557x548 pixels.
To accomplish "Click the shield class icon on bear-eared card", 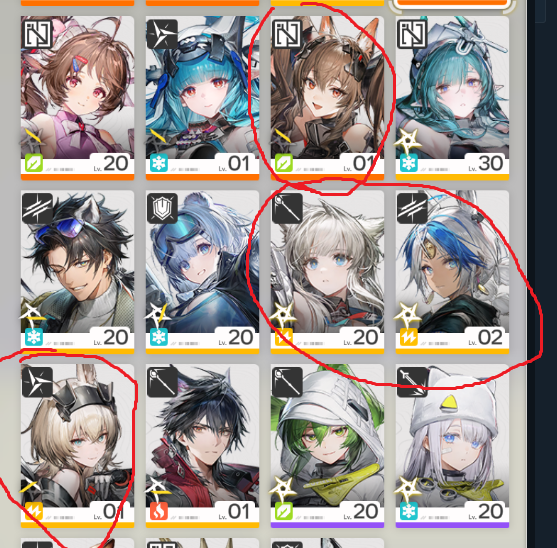I will [162, 208].
